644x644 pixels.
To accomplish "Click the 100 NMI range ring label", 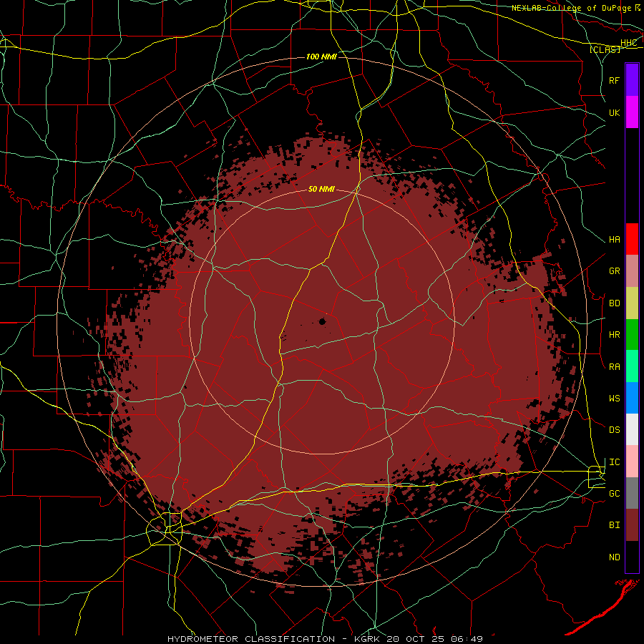I will pyautogui.click(x=321, y=57).
